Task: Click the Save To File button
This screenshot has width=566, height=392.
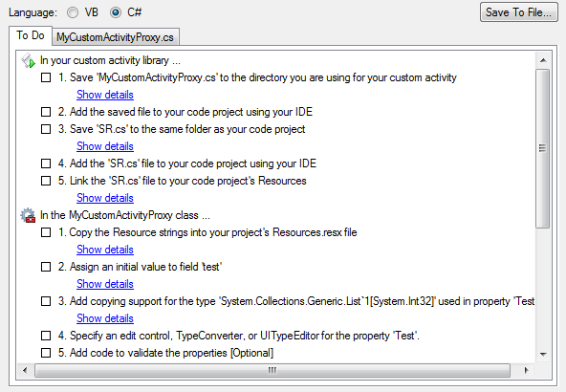Action: click(519, 12)
